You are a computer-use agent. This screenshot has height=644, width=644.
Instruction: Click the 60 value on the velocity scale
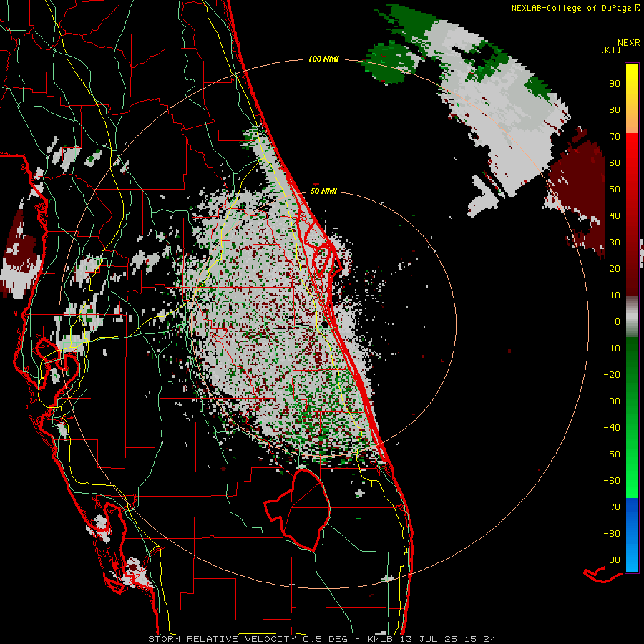615,163
